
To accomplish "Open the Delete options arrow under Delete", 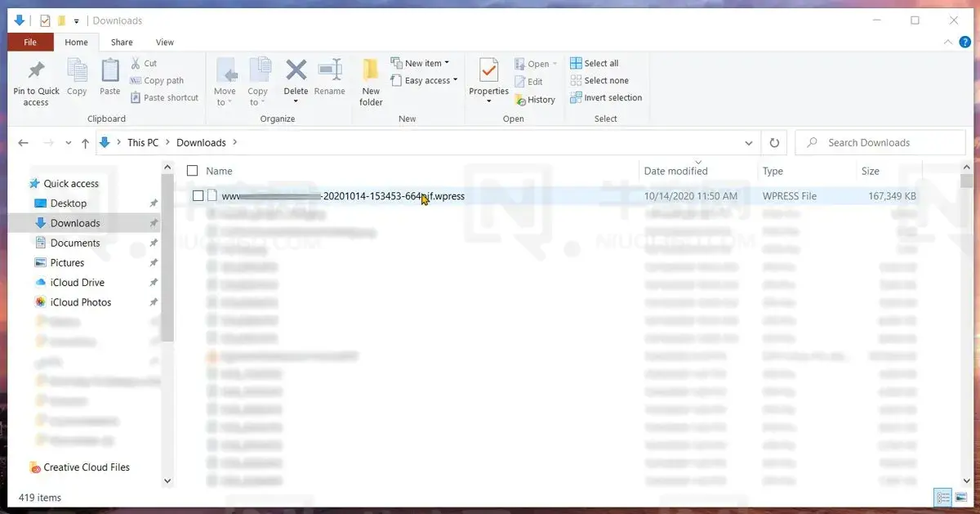I will [x=296, y=102].
